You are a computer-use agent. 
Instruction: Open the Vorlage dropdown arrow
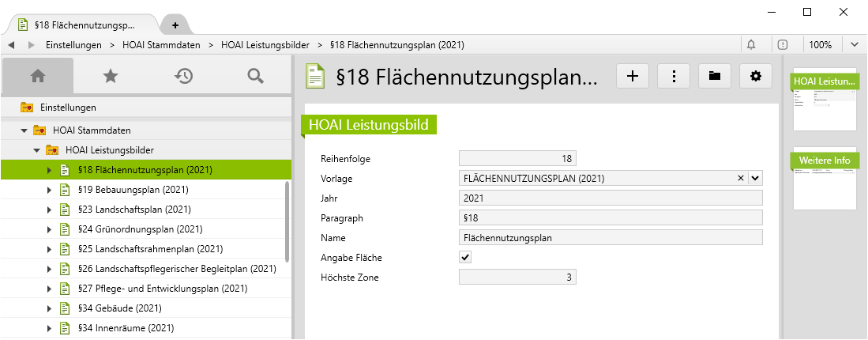coord(755,178)
